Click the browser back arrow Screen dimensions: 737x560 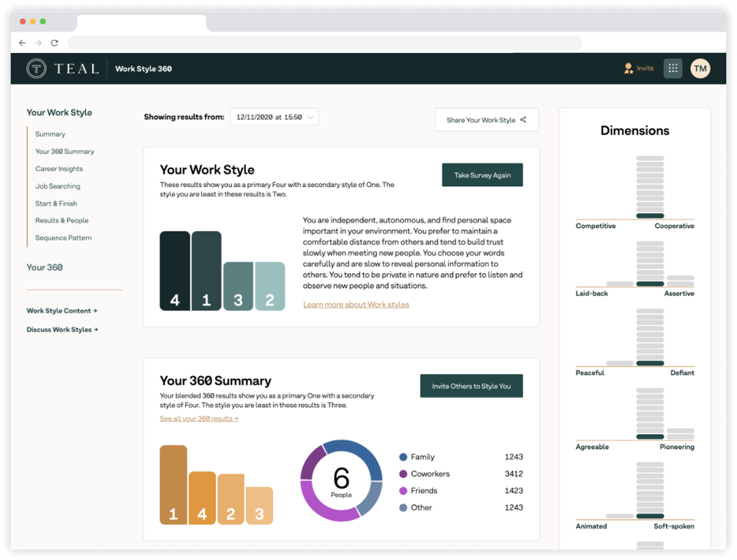tap(22, 43)
